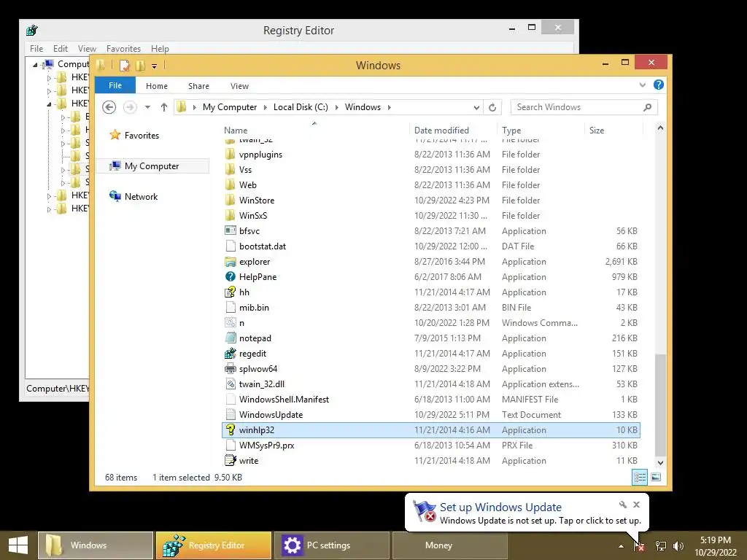Click the Set up Windows Update notification title
Image resolution: width=747 pixels, height=560 pixels.
tap(500, 507)
